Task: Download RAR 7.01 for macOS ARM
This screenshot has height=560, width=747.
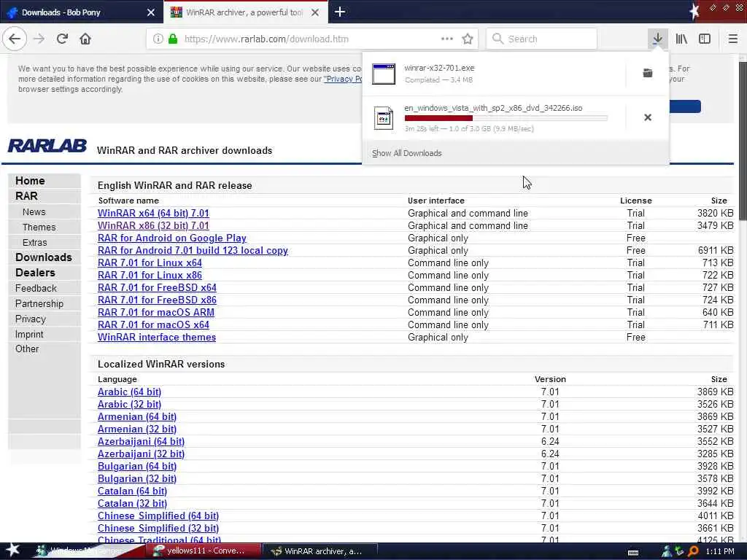Action: [156, 312]
